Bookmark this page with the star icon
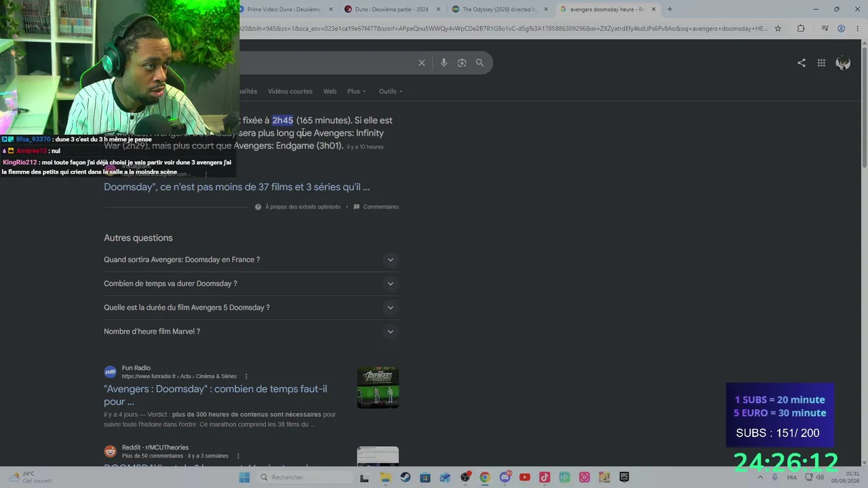868x488 pixels. (778, 28)
